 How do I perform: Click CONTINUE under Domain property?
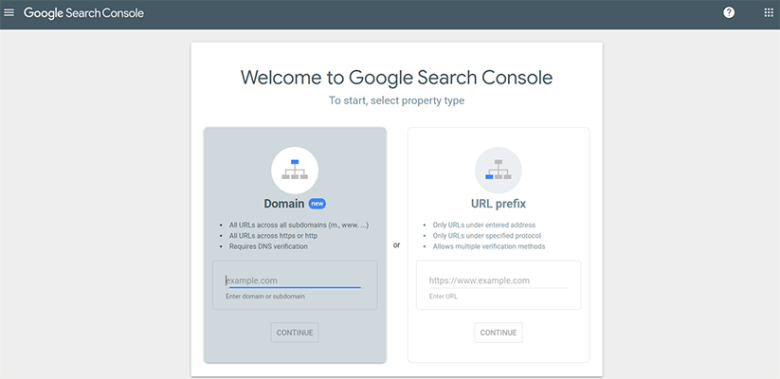click(x=294, y=333)
